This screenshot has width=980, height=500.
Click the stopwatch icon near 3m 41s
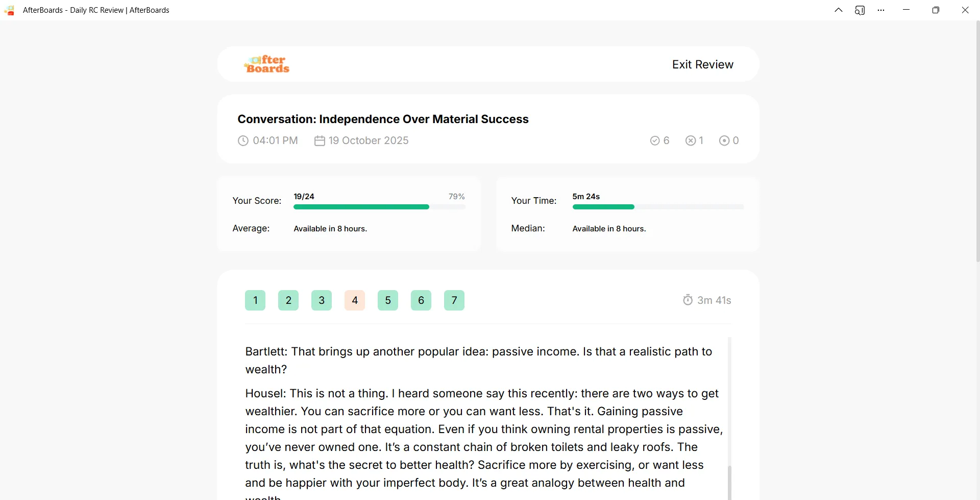[x=688, y=300]
